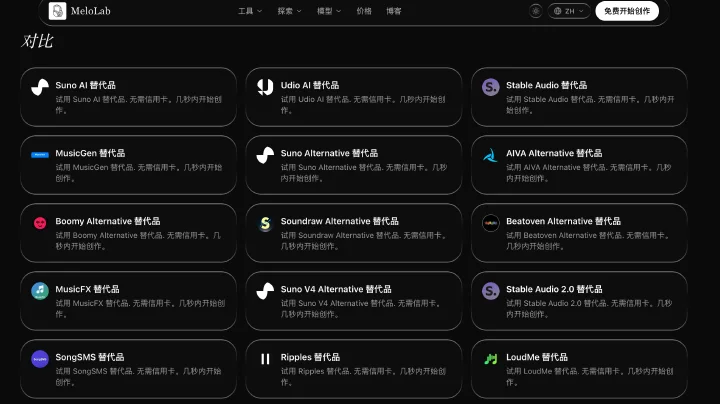720x404 pixels.
Task: Click the Suno Alternative 替代品 card icon
Action: [265, 155]
